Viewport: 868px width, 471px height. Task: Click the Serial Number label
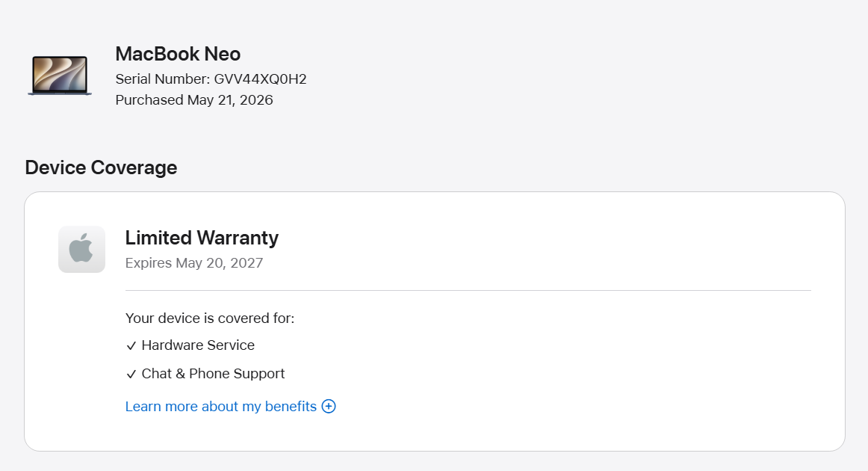163,79
